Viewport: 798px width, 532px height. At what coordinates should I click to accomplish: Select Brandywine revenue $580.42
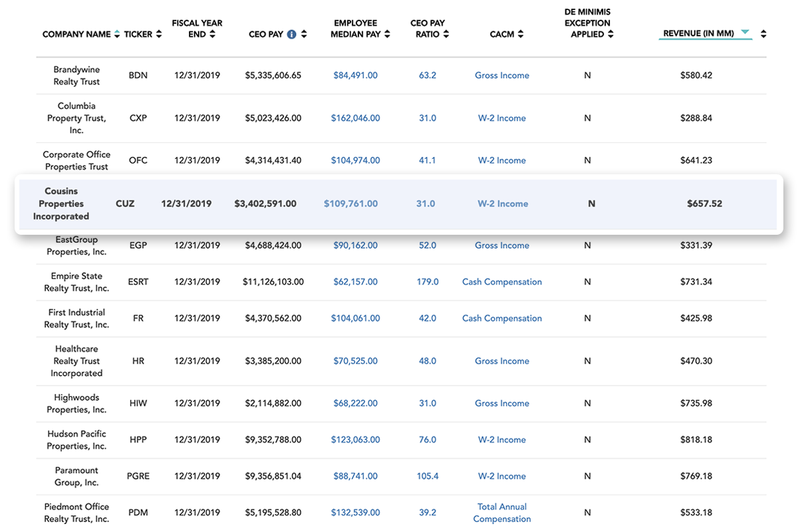pos(696,75)
